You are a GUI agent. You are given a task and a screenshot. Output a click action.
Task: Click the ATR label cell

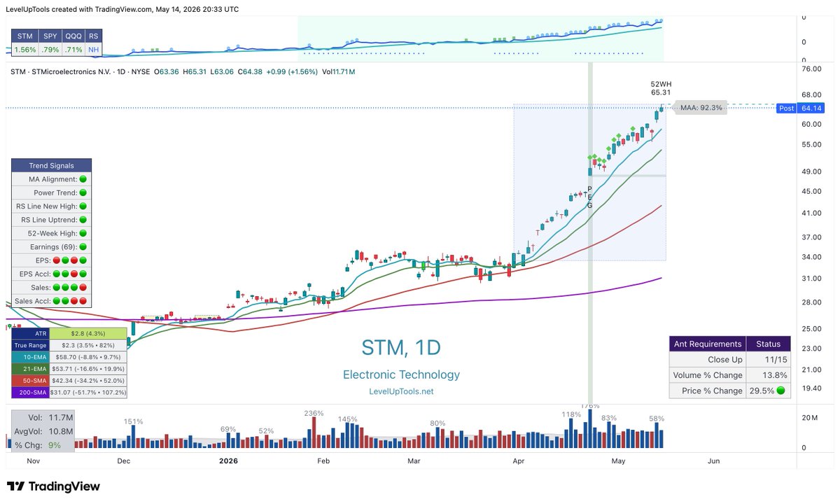[x=29, y=332]
